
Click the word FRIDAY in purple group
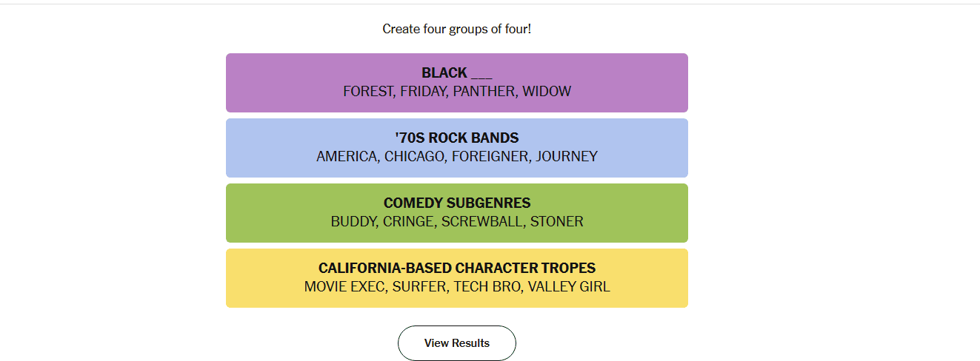point(422,92)
